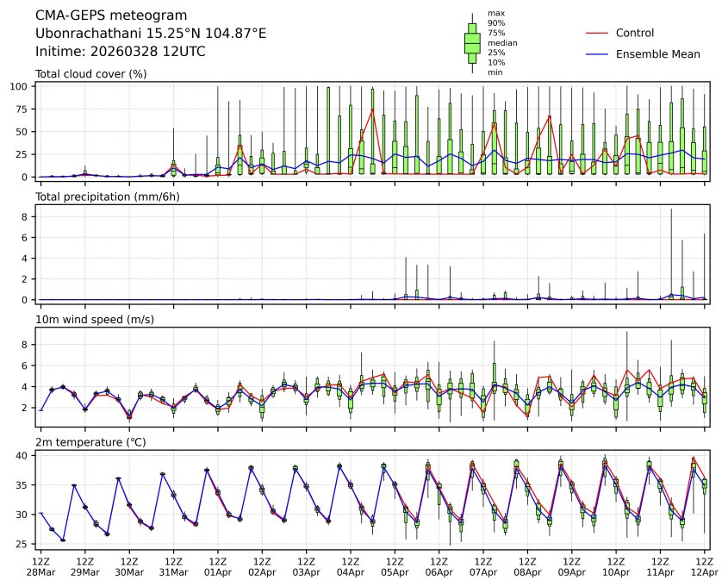Click the 12Z 01Apr time axis label

click(217, 566)
